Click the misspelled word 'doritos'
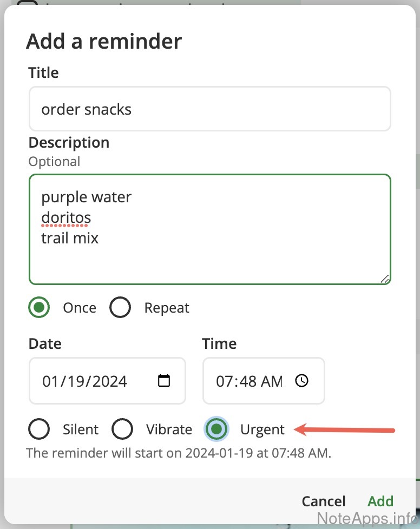This screenshot has width=420, height=529. click(66, 217)
